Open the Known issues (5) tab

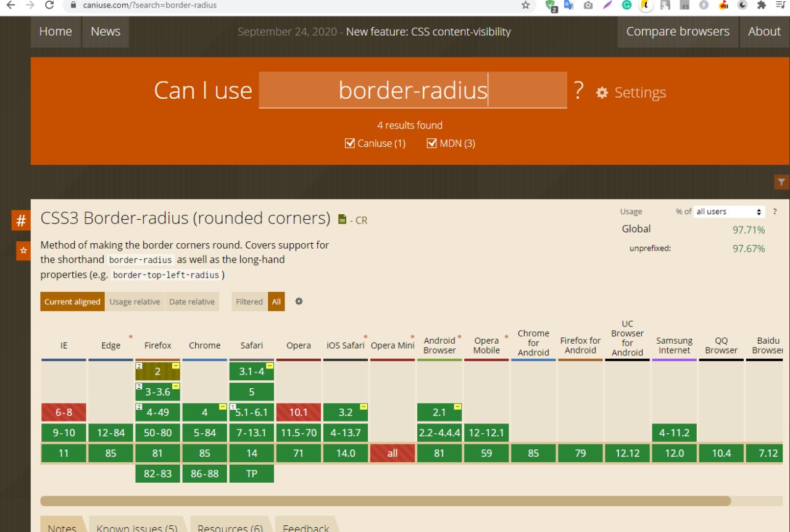point(136,525)
